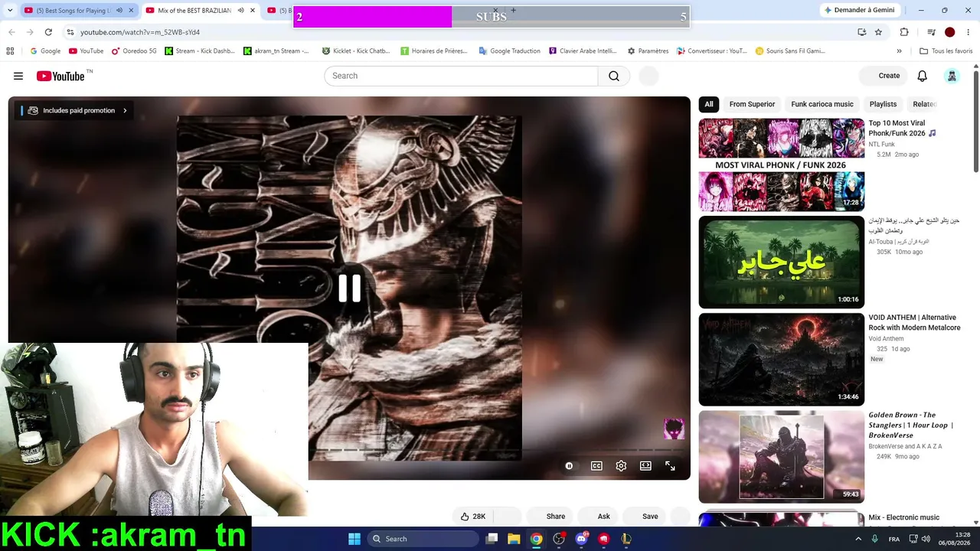Open Golden Brown 1 Hour Loop thumbnail
980x551 pixels.
[x=781, y=457]
